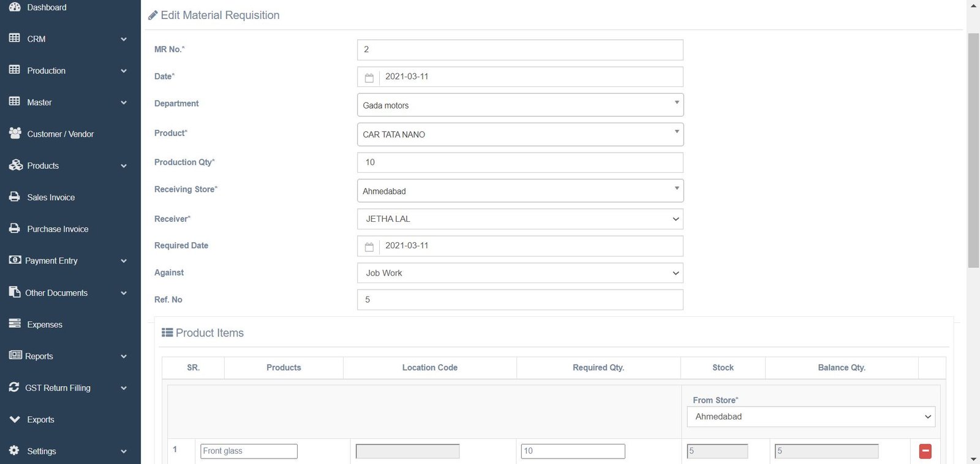
Task: Expand the Master submenu arrow
Action: pyautogui.click(x=124, y=103)
